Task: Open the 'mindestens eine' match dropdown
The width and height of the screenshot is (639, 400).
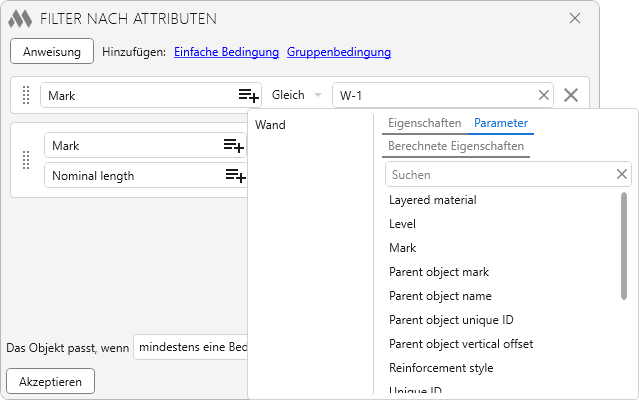Action: tap(193, 347)
